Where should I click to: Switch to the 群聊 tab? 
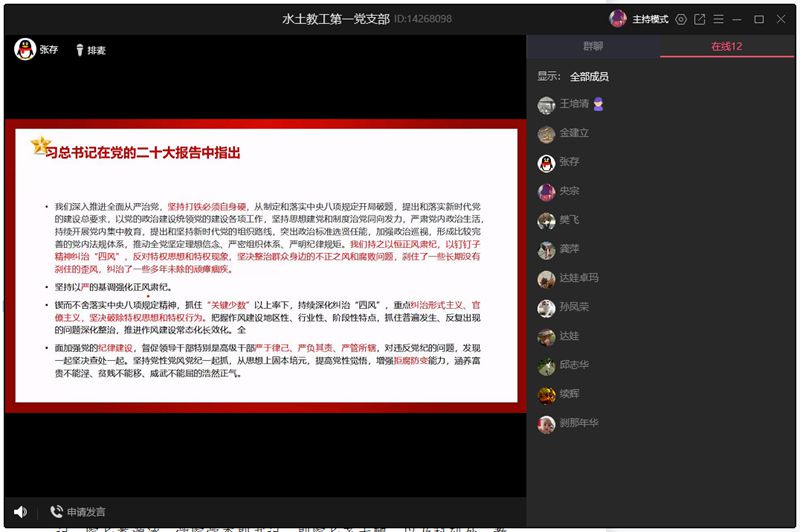click(594, 47)
